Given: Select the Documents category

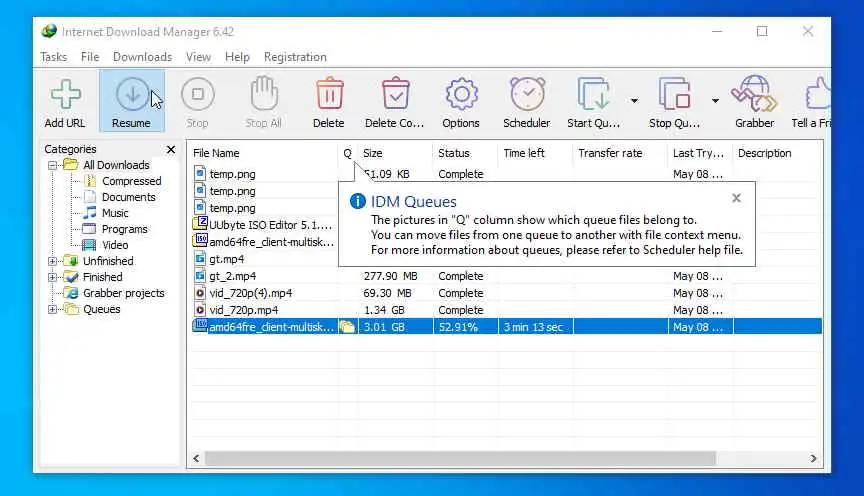Looking at the screenshot, I should [128, 197].
